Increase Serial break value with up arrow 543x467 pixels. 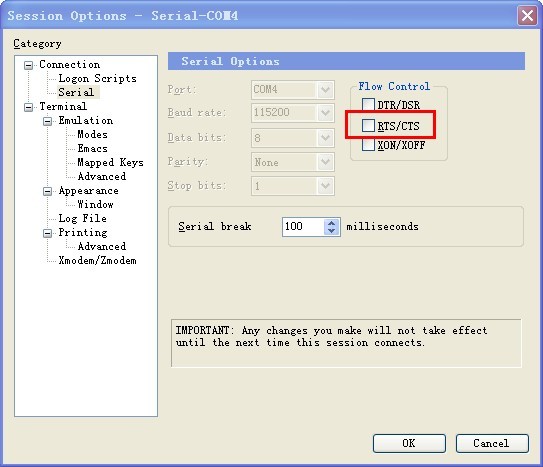point(331,223)
